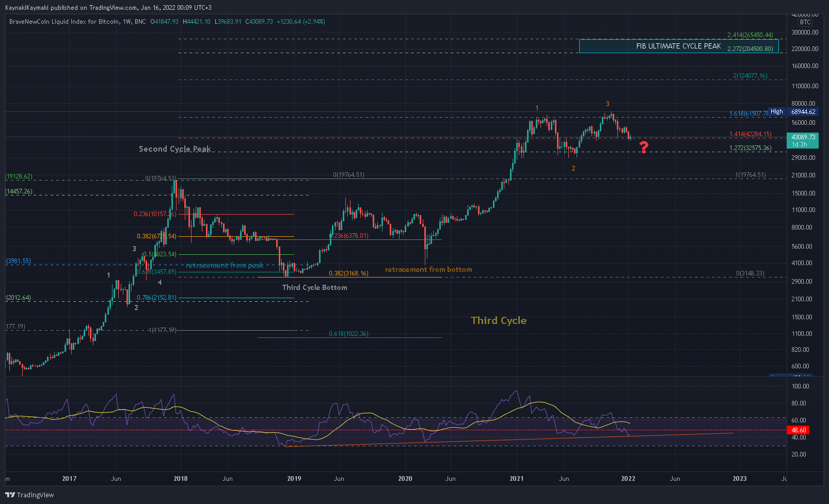
Task: Click the open value O41847.93 in header
Action: click(164, 22)
